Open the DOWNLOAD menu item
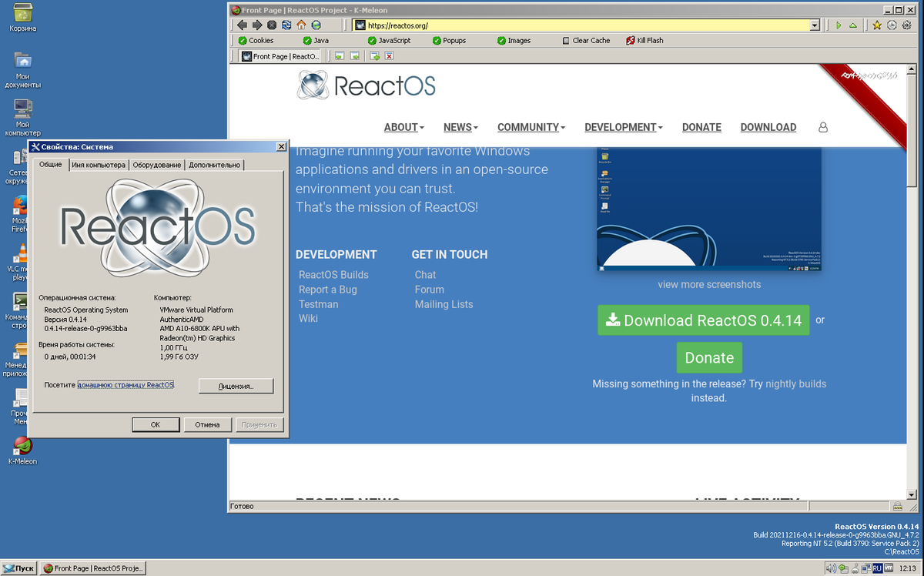The height and width of the screenshot is (576, 924). tap(768, 127)
